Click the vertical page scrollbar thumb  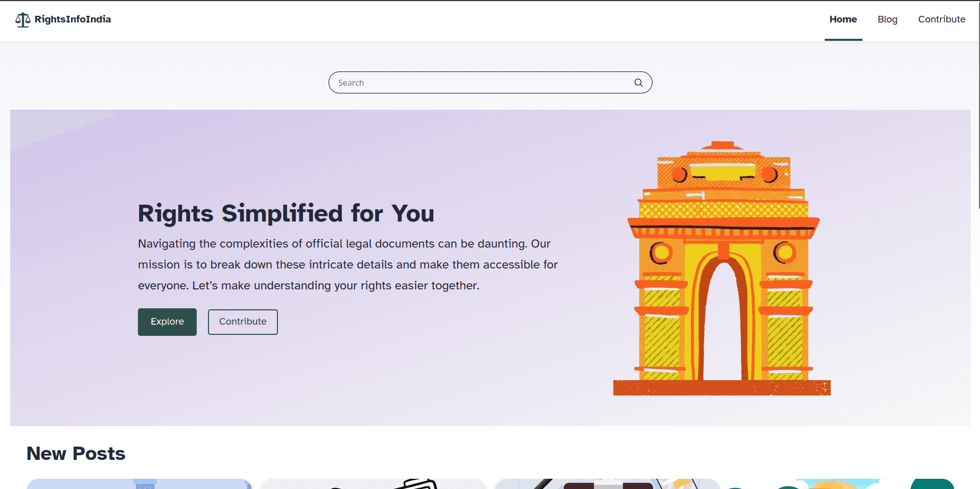point(978,105)
